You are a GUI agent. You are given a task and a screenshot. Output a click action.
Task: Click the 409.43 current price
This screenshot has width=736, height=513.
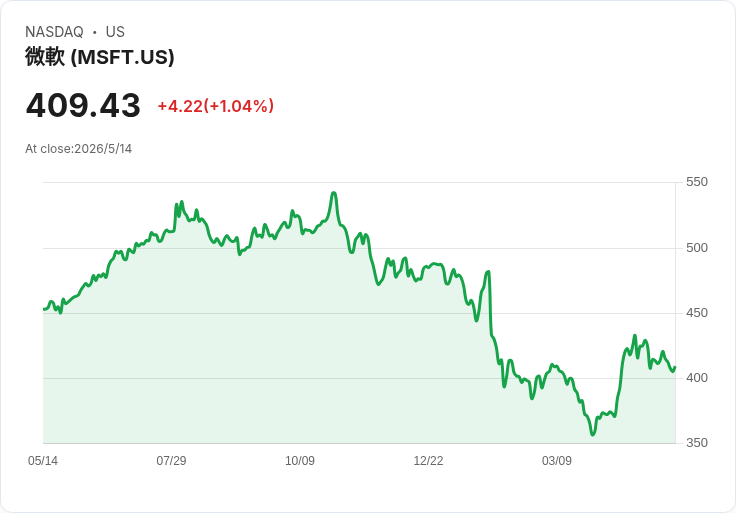tap(83, 105)
